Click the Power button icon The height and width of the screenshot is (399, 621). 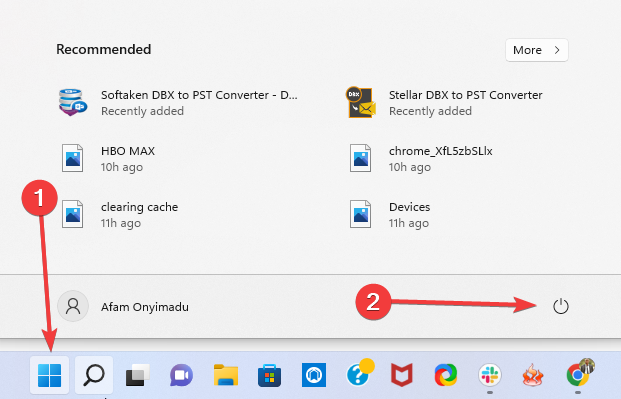pyautogui.click(x=560, y=306)
